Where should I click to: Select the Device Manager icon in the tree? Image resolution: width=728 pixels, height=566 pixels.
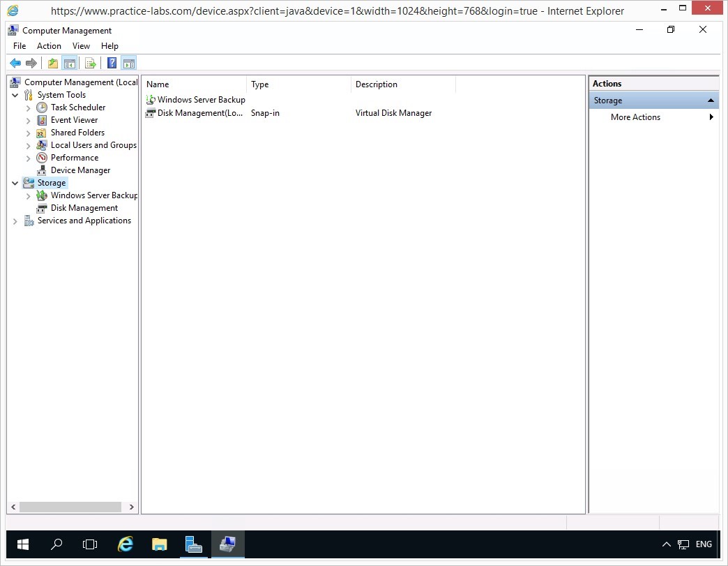(x=42, y=170)
